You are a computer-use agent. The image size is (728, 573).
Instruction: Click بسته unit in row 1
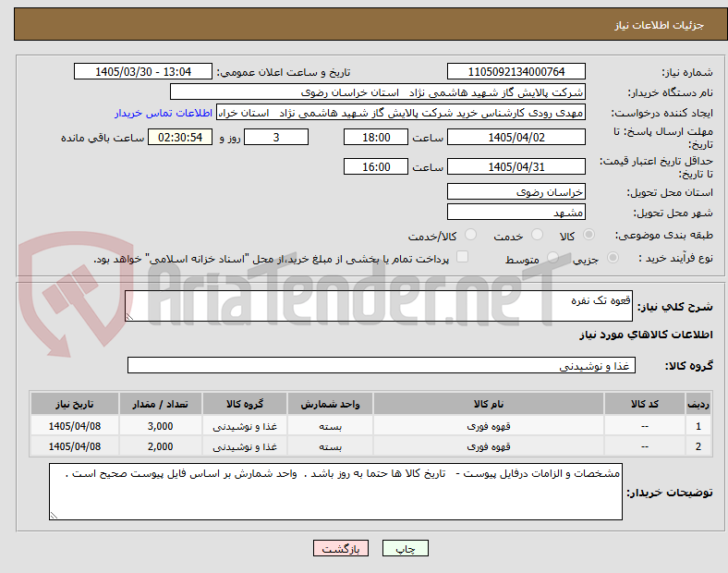pyautogui.click(x=330, y=426)
